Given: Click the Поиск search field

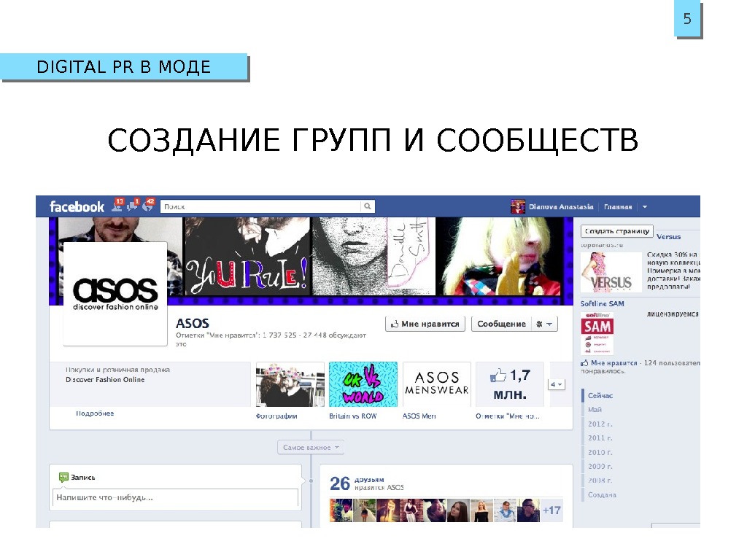Looking at the screenshot, I should pyautogui.click(x=260, y=206).
